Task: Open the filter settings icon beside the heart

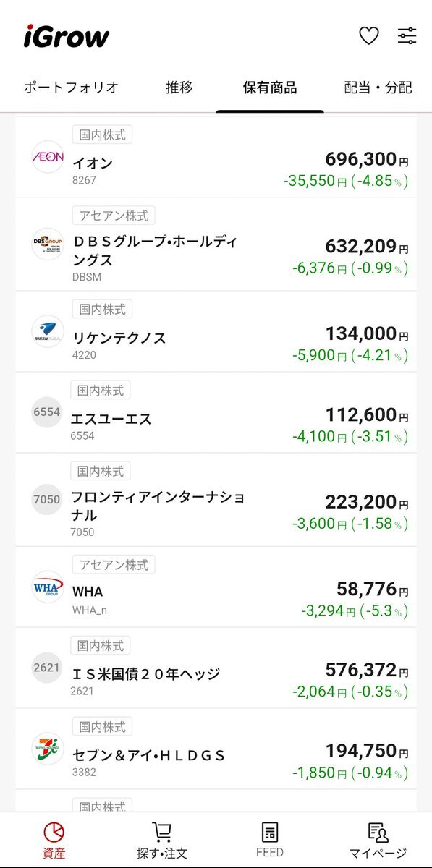Action: (x=407, y=35)
